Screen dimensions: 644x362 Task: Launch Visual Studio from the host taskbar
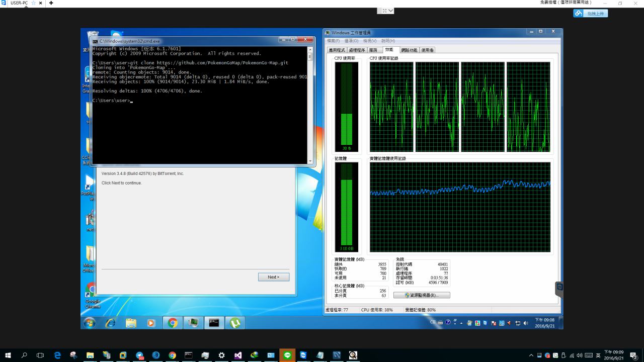238,355
